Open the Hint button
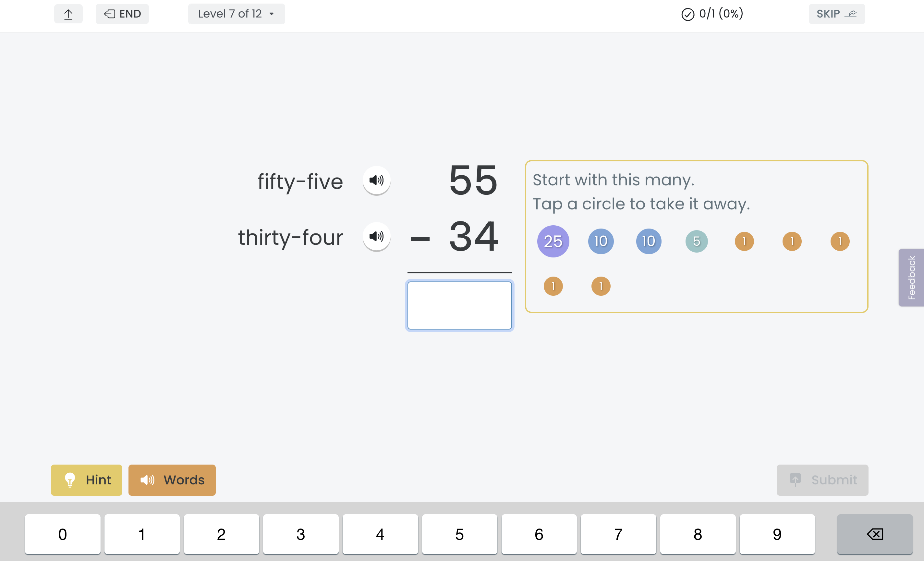The height and width of the screenshot is (561, 924). point(87,480)
